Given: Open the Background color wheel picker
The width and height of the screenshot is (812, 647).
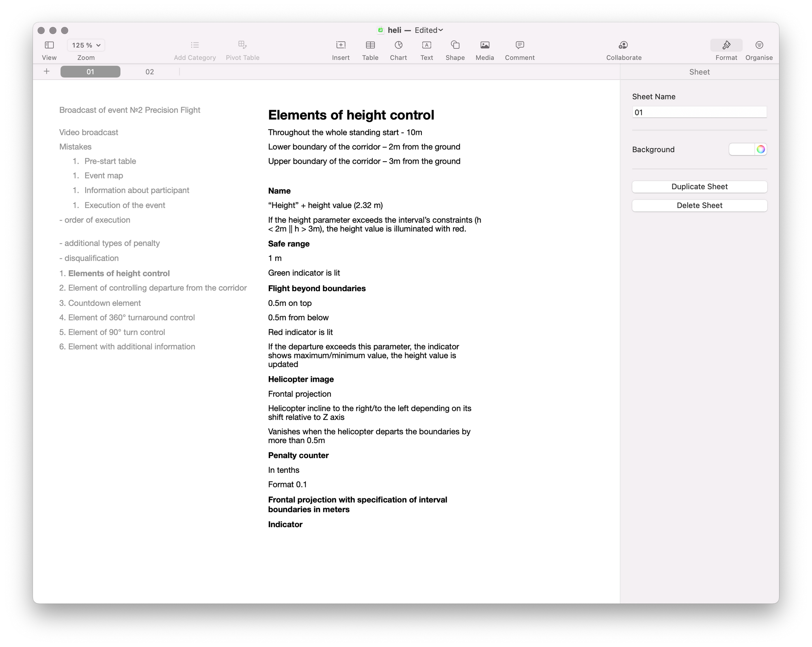Looking at the screenshot, I should [x=760, y=149].
